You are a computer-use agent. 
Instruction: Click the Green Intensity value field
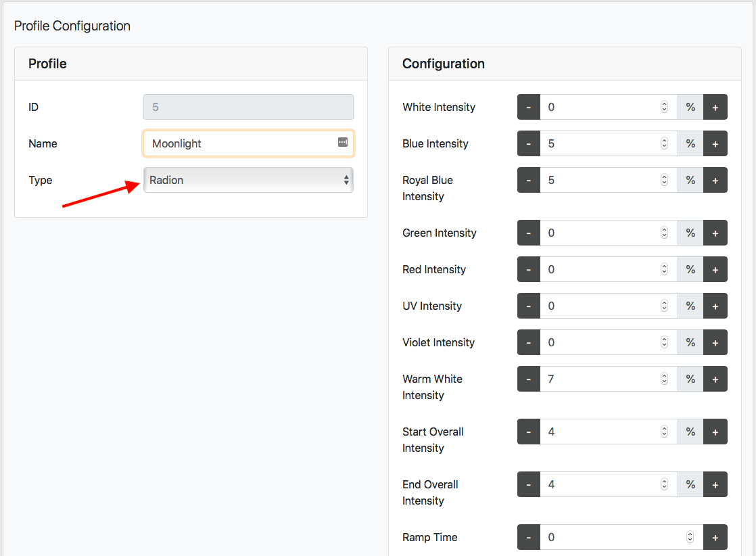pos(609,233)
